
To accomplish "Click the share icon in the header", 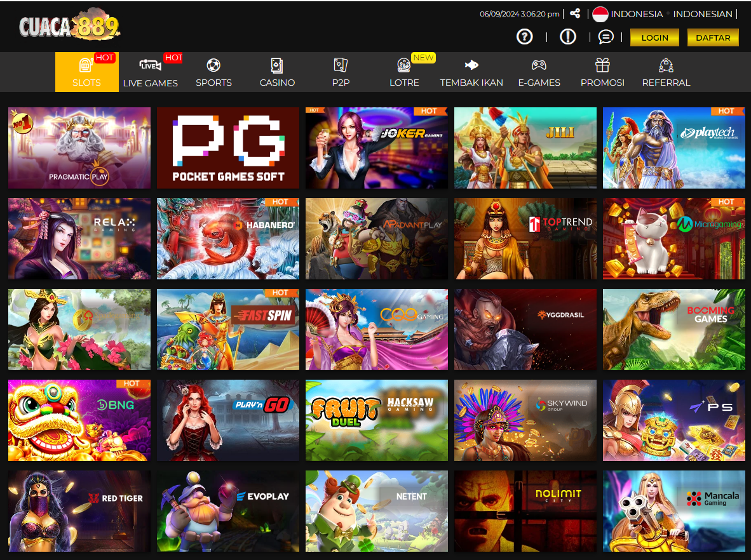I will [575, 13].
